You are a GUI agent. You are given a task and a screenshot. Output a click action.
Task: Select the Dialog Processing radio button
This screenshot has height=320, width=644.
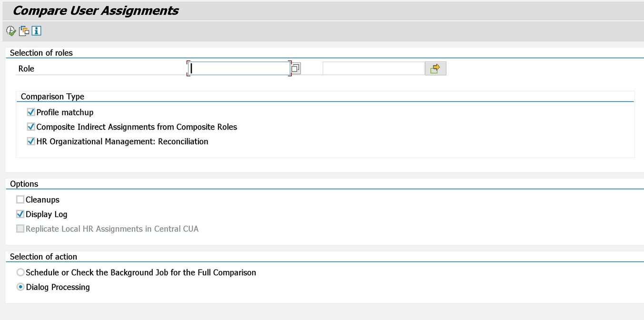(x=20, y=287)
